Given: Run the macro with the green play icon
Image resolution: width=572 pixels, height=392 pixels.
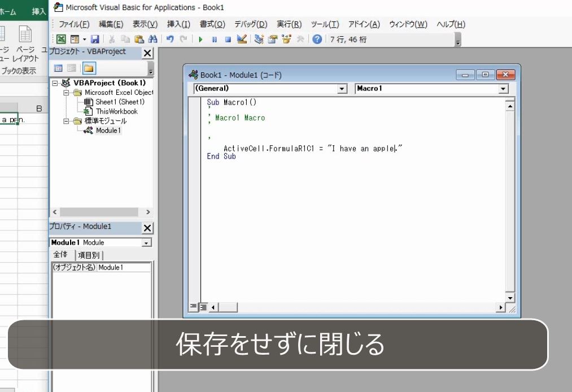Looking at the screenshot, I should click(200, 40).
